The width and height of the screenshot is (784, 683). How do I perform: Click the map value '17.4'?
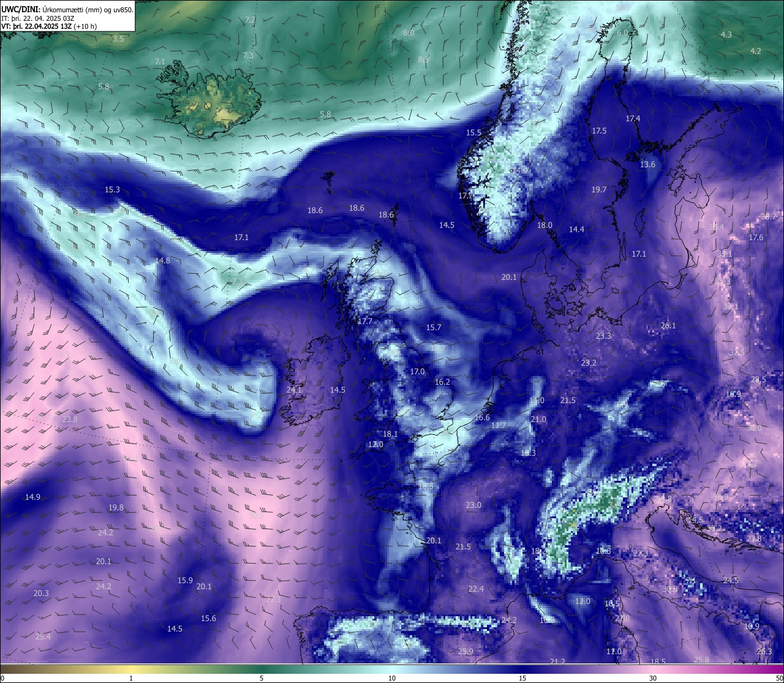click(x=633, y=118)
